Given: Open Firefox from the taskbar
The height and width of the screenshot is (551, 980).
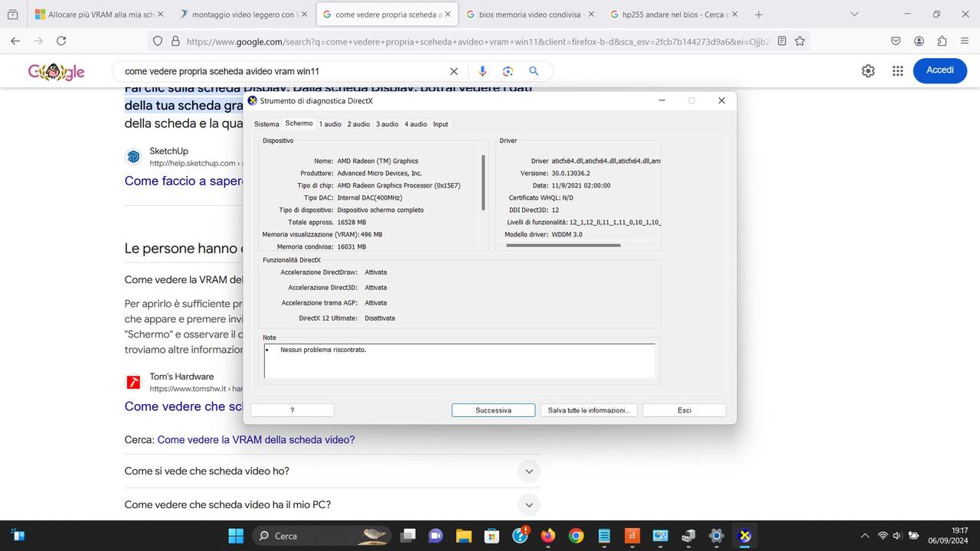Looking at the screenshot, I should tap(548, 536).
